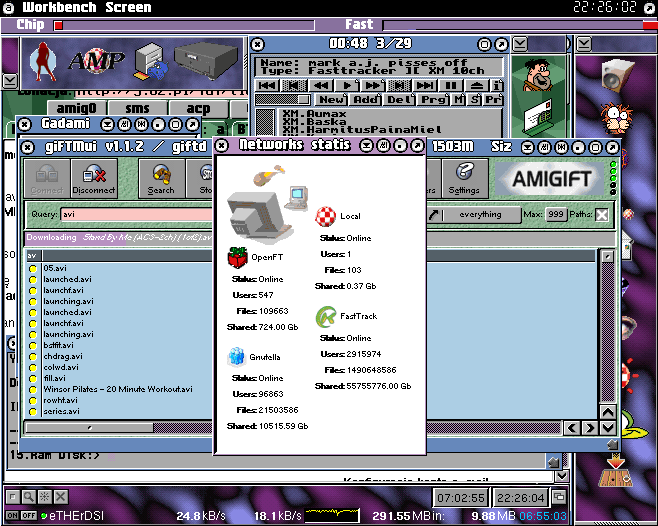Click the Del button in module player
The image size is (658, 526).
(400, 99)
